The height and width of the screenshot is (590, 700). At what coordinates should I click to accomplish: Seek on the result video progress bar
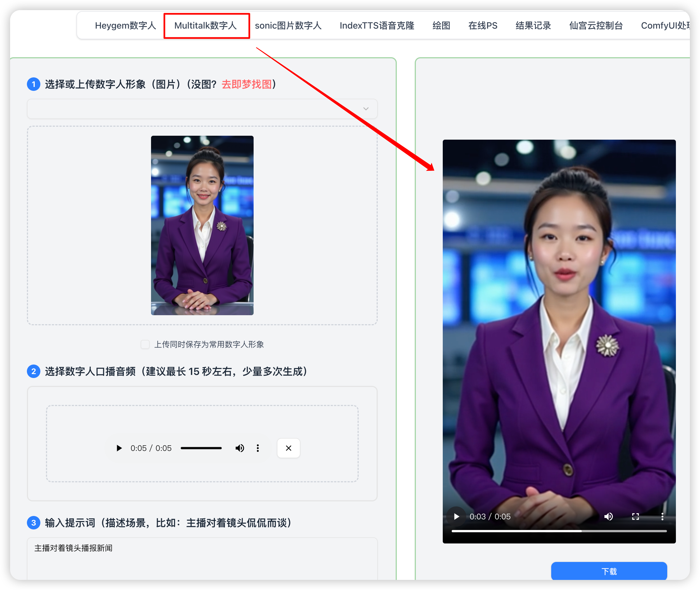click(x=559, y=531)
